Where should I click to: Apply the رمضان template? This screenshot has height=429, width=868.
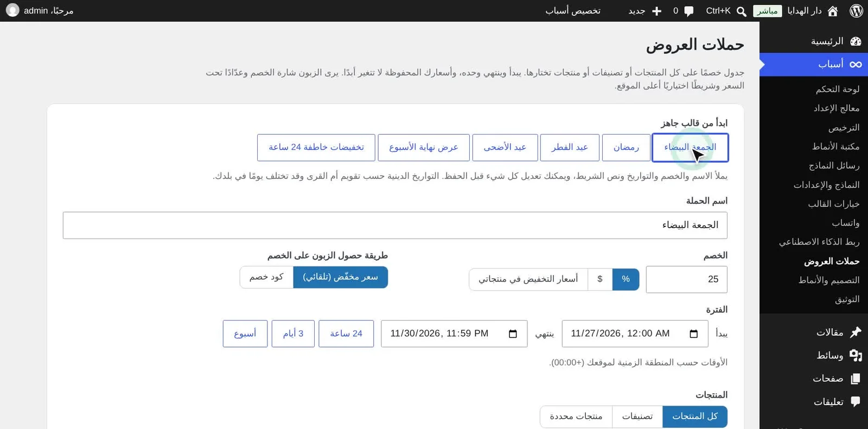(x=626, y=148)
